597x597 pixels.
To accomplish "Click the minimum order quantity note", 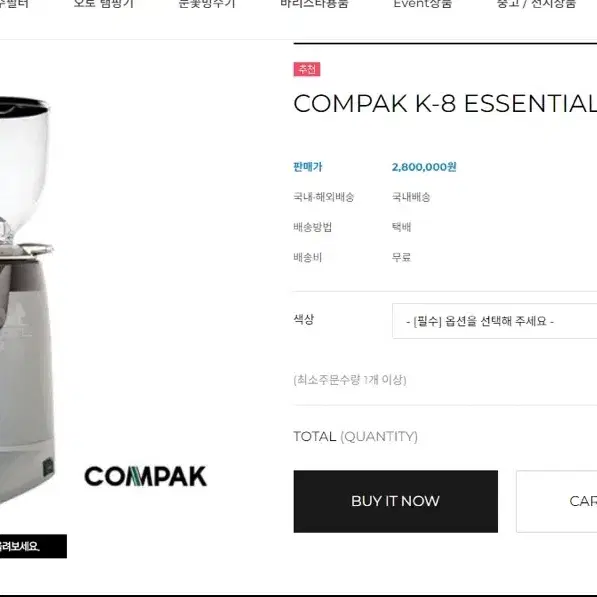I will tap(350, 380).
